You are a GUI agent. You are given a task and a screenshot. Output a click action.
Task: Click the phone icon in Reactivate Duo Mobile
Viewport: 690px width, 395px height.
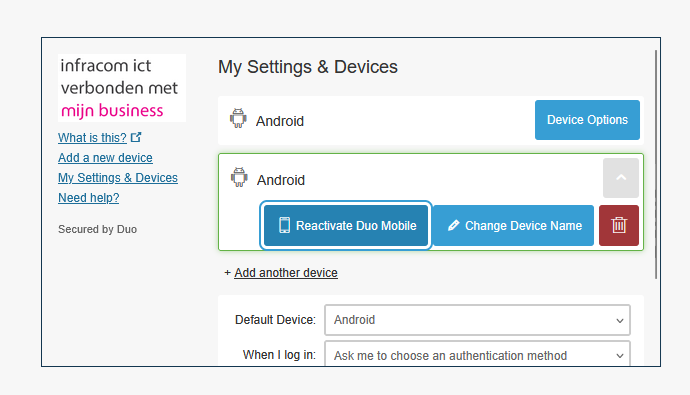coord(284,225)
